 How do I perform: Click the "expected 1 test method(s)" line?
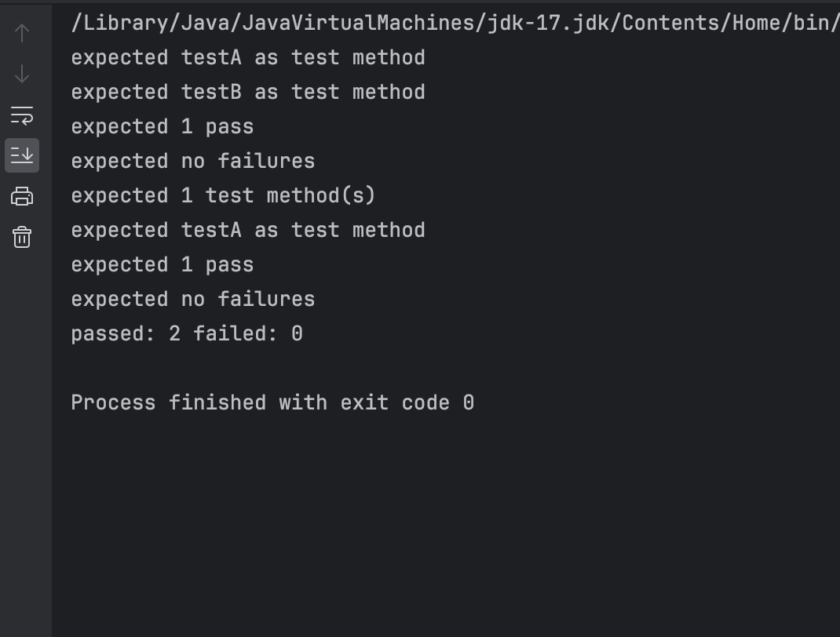[224, 196]
